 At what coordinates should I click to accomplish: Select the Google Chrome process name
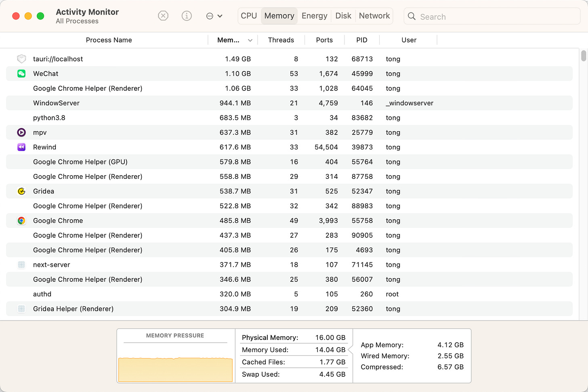tap(58, 221)
